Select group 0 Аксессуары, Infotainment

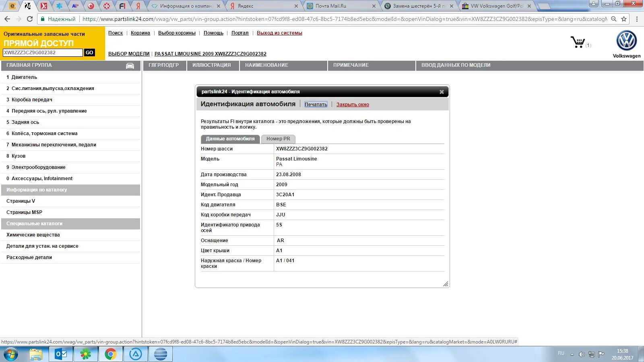pyautogui.click(x=71, y=179)
